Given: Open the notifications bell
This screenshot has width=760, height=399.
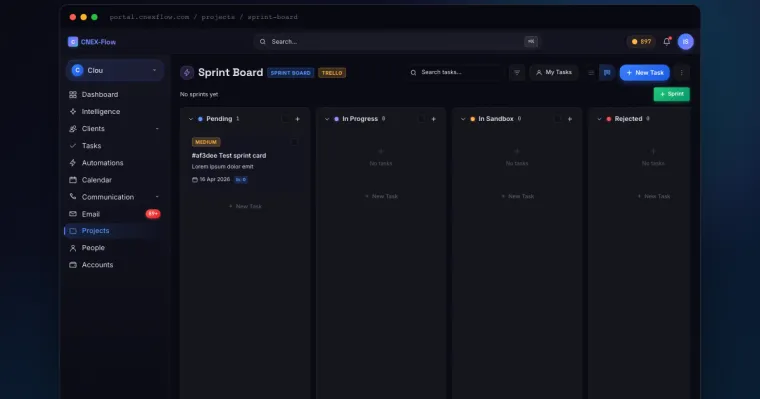Looking at the screenshot, I should point(667,42).
